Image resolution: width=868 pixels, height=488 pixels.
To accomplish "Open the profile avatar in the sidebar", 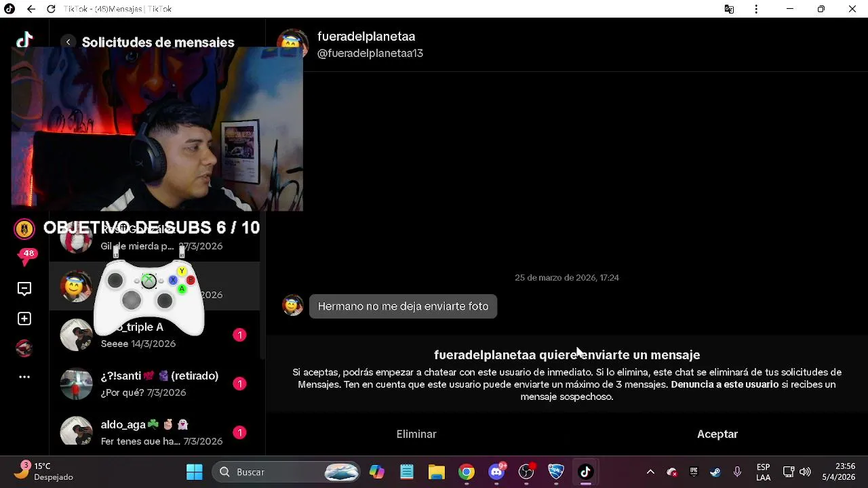I will click(24, 348).
